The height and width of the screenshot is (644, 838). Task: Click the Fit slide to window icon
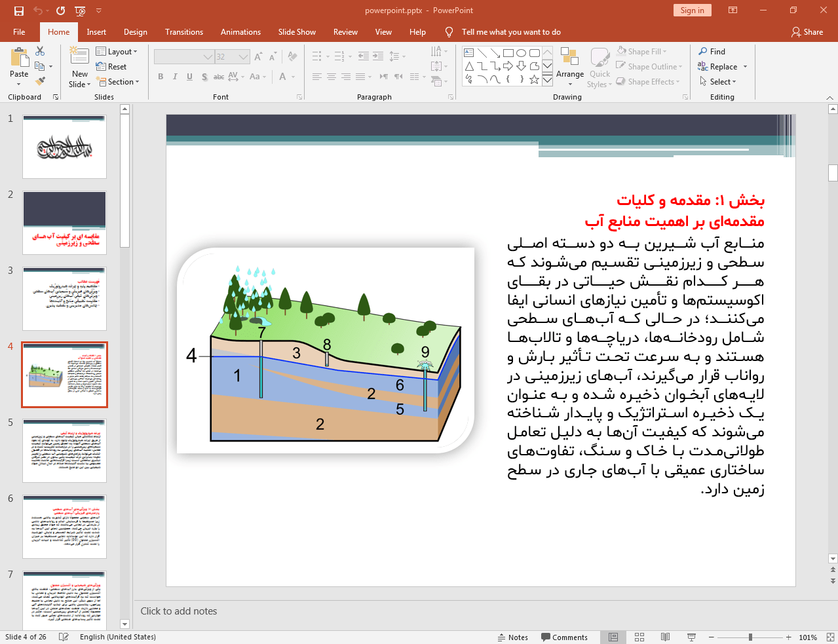pyautogui.click(x=830, y=637)
